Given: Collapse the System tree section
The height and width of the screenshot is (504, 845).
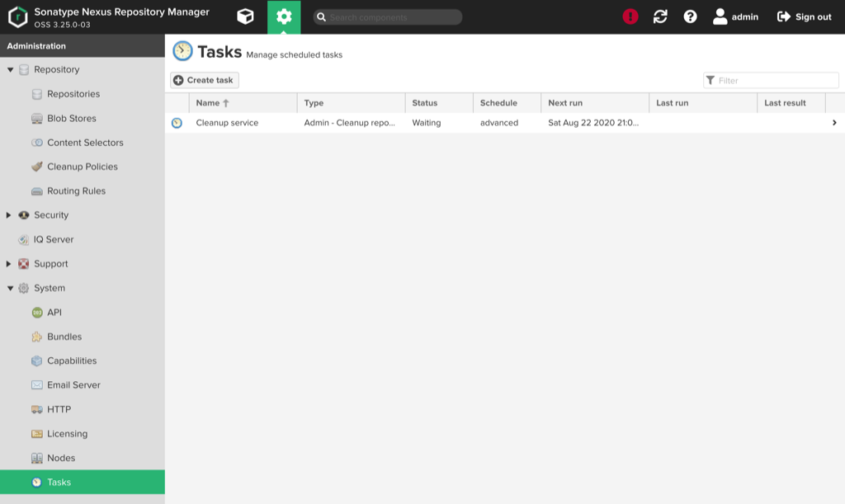Looking at the screenshot, I should 10,289.
